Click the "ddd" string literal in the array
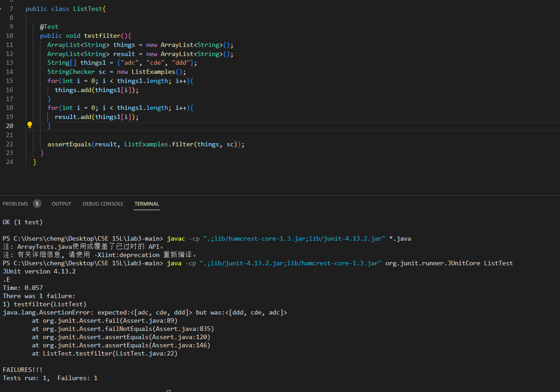Viewport: 560px width, 392px height. [x=181, y=62]
